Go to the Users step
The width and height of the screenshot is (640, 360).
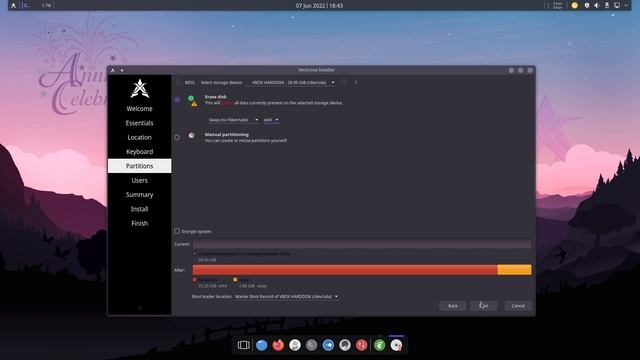click(x=140, y=180)
